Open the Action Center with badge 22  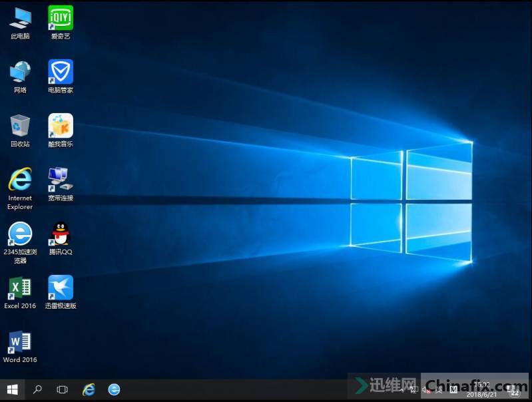[515, 390]
